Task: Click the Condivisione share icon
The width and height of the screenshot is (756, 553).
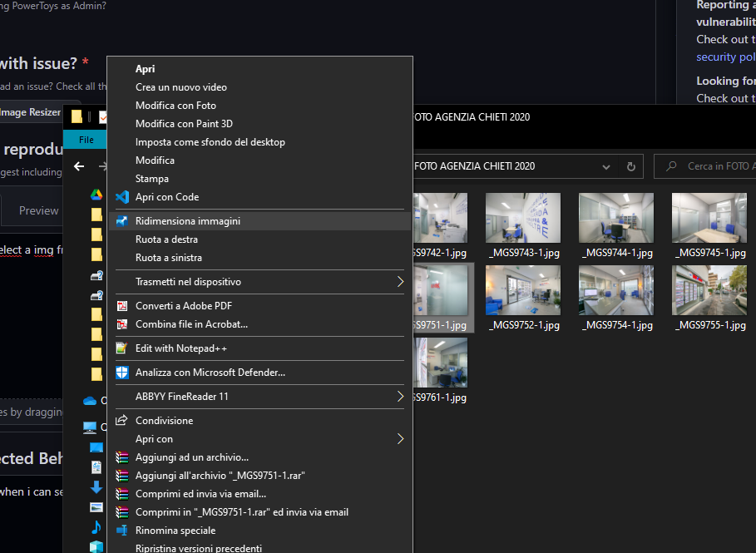Action: click(x=121, y=420)
